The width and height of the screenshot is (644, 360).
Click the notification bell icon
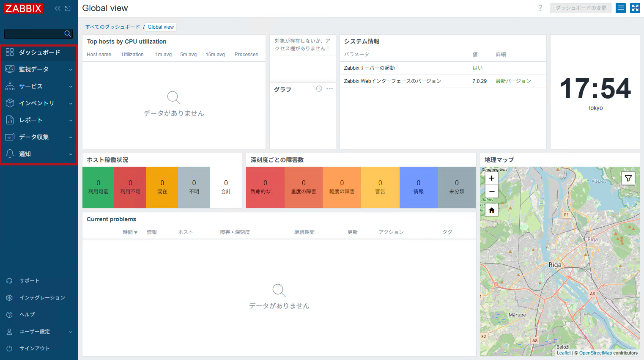point(10,154)
